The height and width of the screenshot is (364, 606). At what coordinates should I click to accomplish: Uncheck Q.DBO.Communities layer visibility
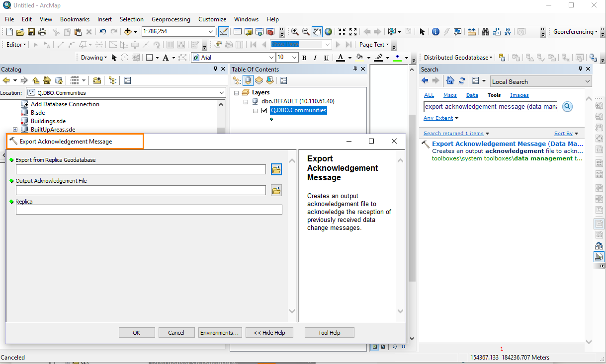point(264,110)
